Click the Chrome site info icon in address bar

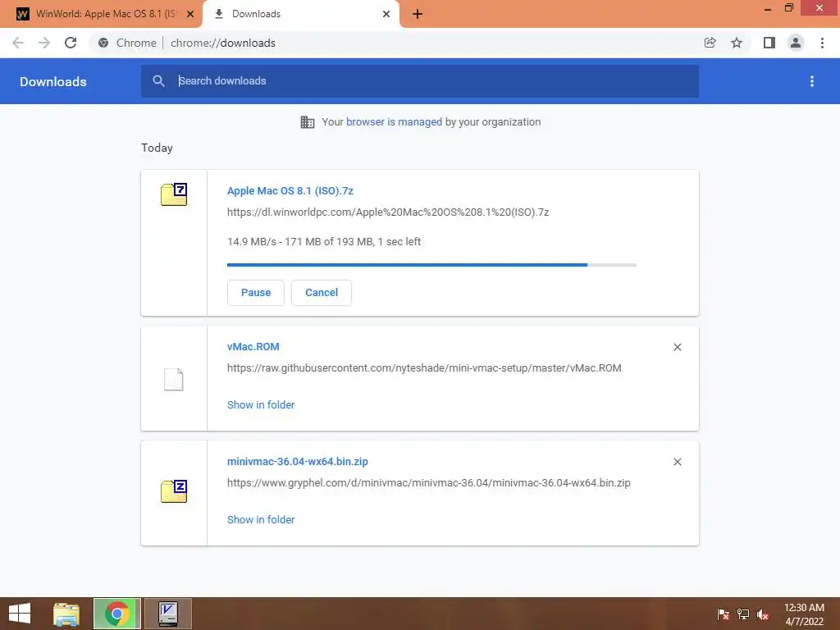click(x=103, y=43)
